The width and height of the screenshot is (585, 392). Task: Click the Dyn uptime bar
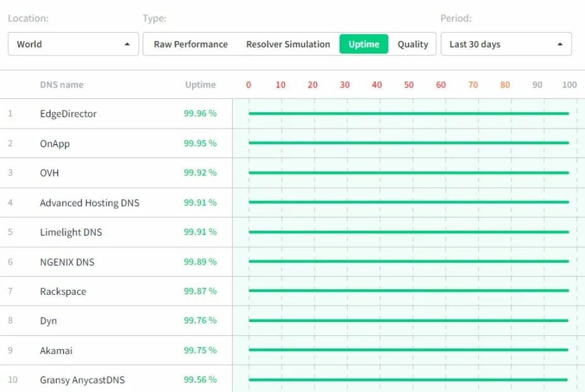408,320
